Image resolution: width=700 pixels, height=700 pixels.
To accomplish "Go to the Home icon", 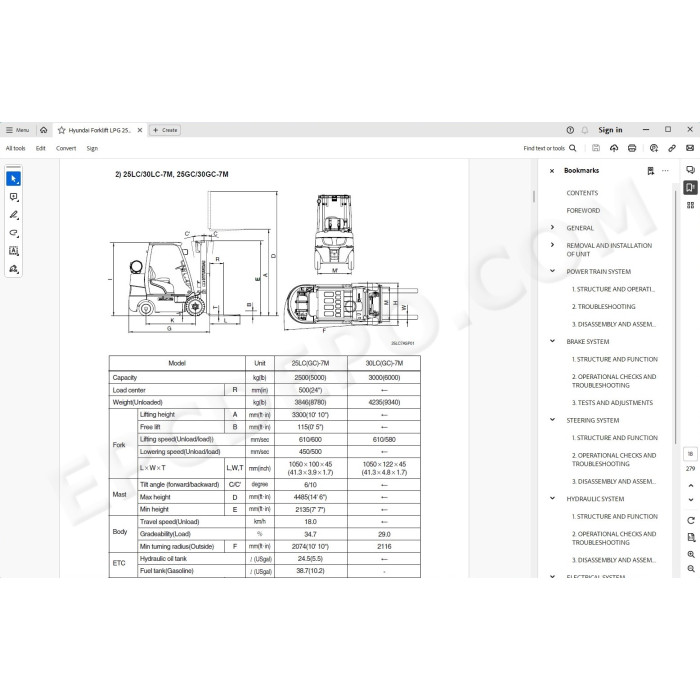I will click(x=43, y=130).
